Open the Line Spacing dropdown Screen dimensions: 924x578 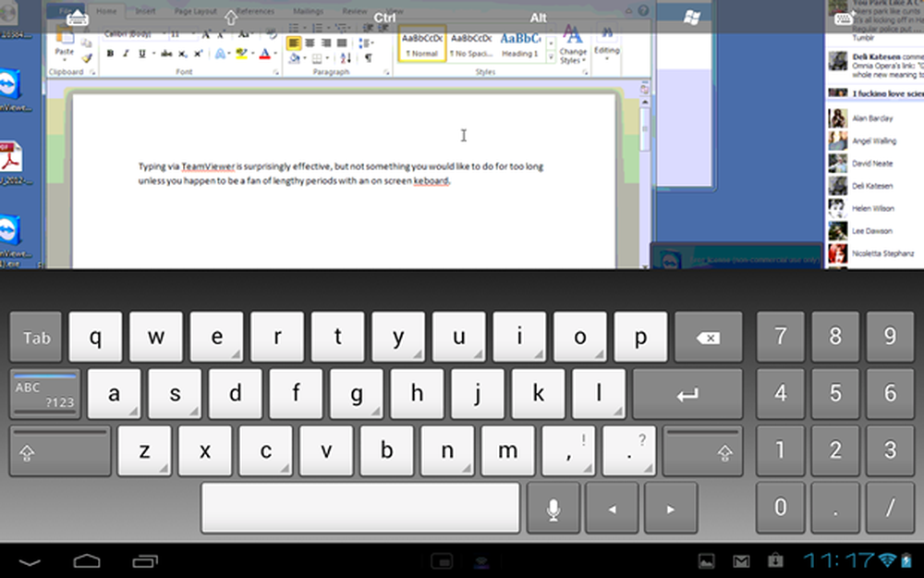(365, 43)
